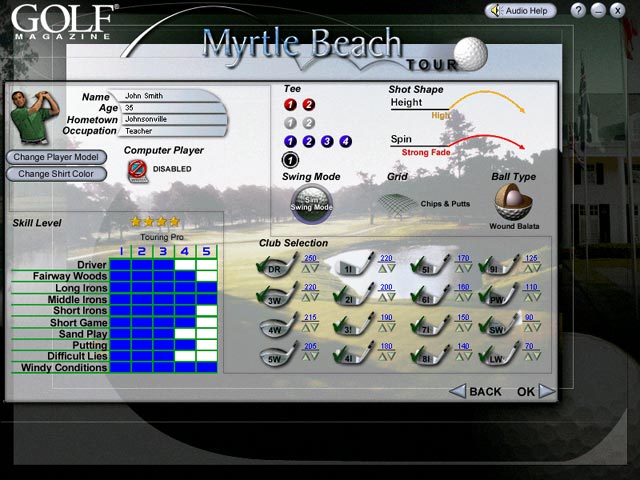Click the golfer player model picture
This screenshot has width=640, height=480.
click(35, 118)
